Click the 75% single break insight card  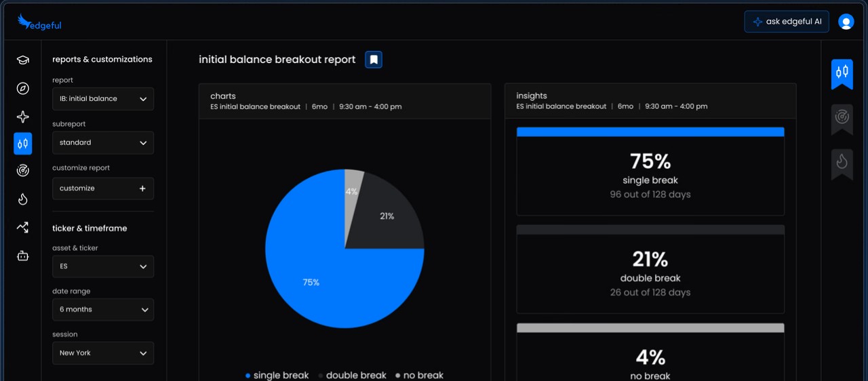click(x=650, y=172)
